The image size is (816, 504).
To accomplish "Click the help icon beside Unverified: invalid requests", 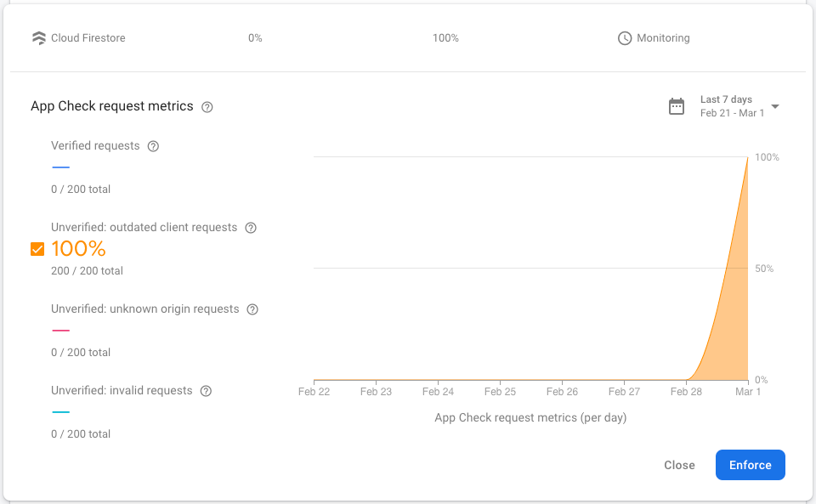I will tap(206, 390).
